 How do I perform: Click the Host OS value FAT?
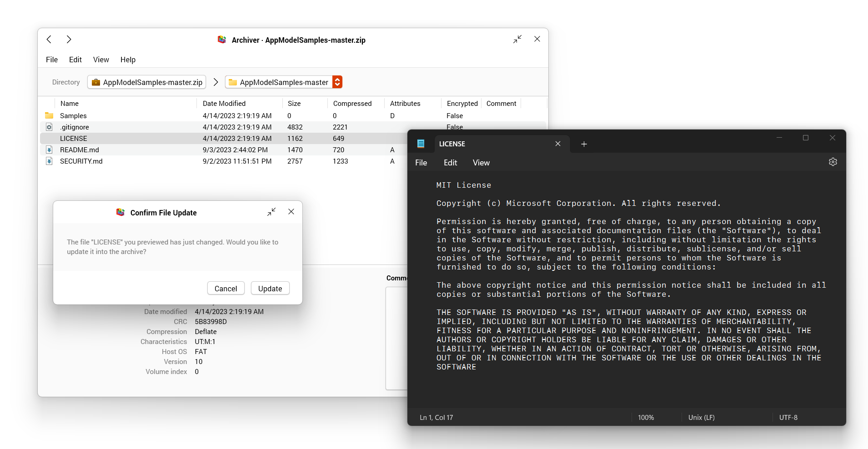201,352
